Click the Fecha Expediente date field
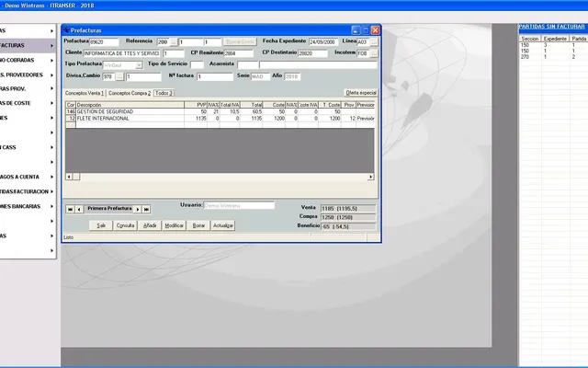The width and height of the screenshot is (588, 368). point(323,42)
